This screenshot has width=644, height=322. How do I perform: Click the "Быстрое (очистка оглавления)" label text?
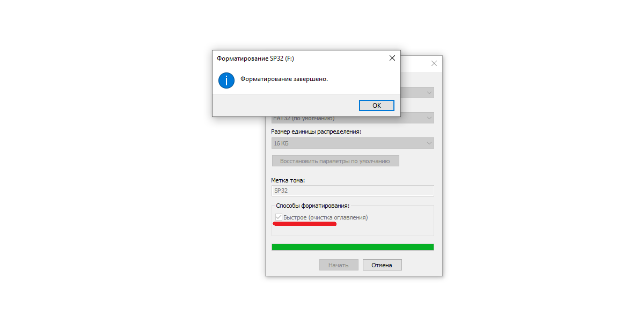(326, 217)
